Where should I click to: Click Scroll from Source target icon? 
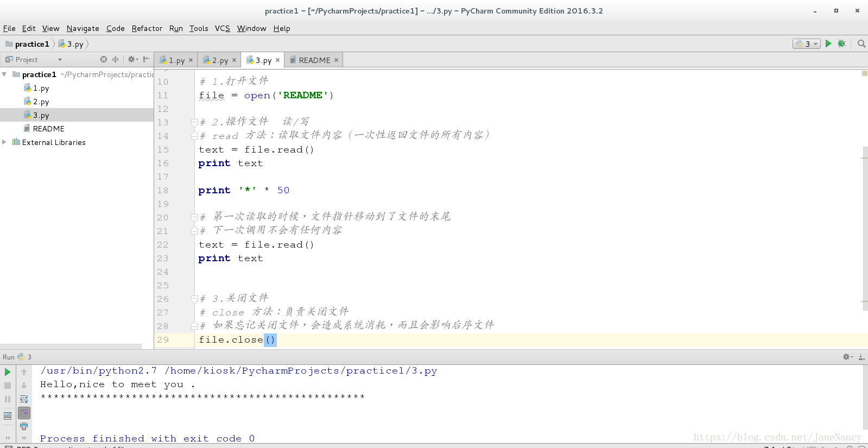pyautogui.click(x=104, y=59)
